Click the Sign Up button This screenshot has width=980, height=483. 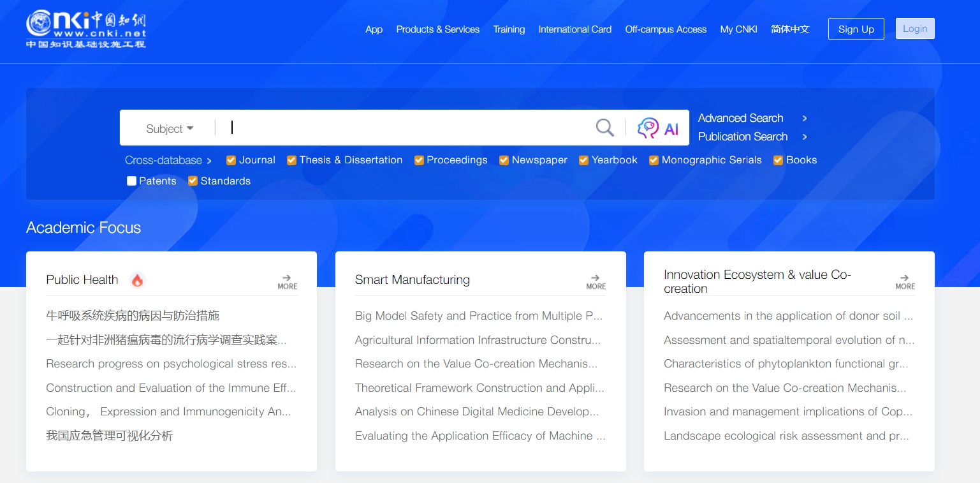[856, 29]
